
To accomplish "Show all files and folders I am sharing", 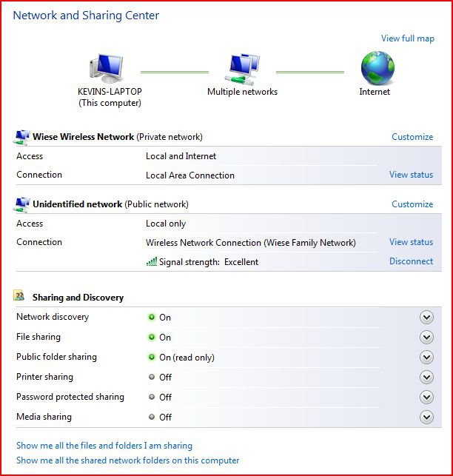I will point(104,446).
